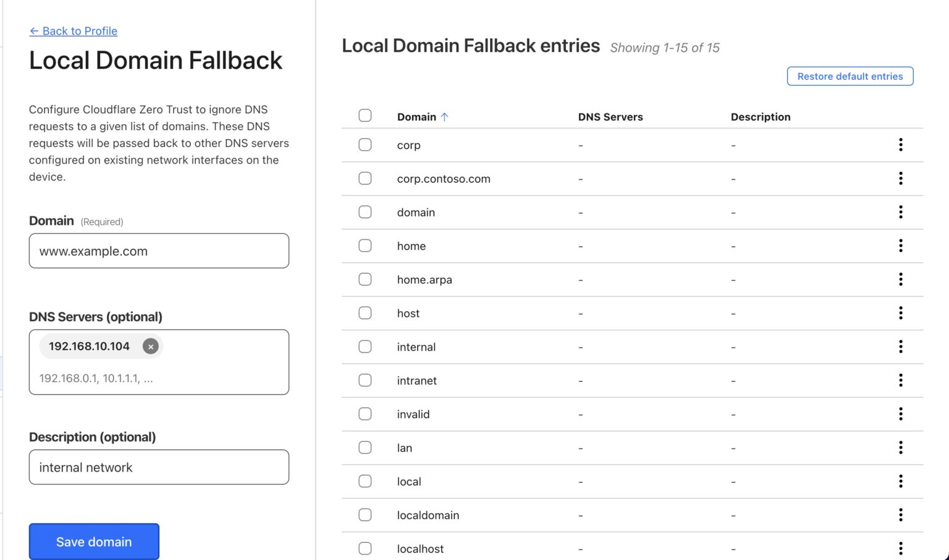This screenshot has width=949, height=560.
Task: Click the three-dot menu for home.arpa
Action: pos(901,279)
